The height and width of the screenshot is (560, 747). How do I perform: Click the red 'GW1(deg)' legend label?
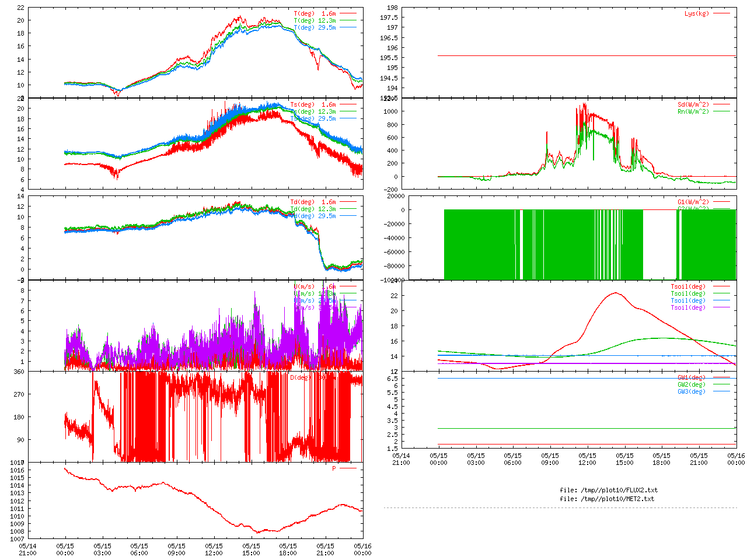[692, 377]
